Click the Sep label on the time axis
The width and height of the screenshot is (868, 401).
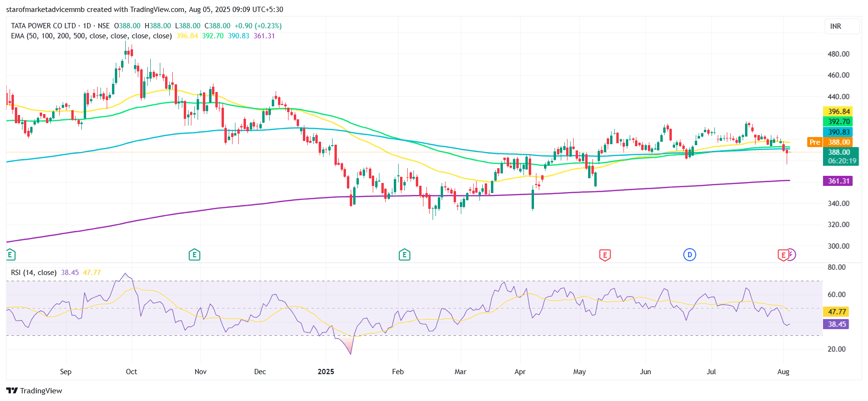(66, 372)
